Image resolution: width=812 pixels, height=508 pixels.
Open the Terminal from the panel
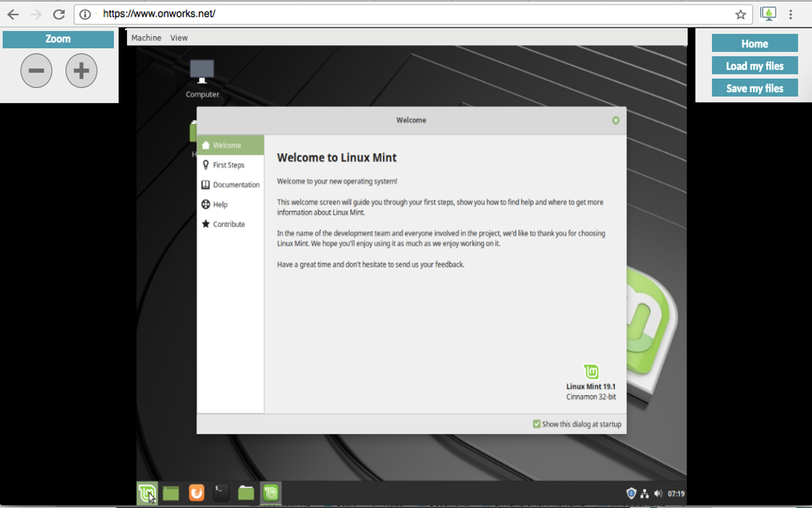pyautogui.click(x=221, y=493)
